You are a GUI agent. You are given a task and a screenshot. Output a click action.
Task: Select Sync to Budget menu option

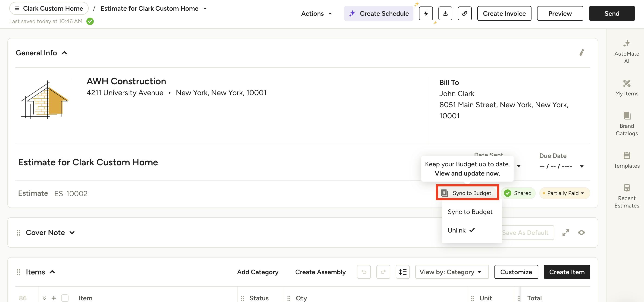point(470,212)
